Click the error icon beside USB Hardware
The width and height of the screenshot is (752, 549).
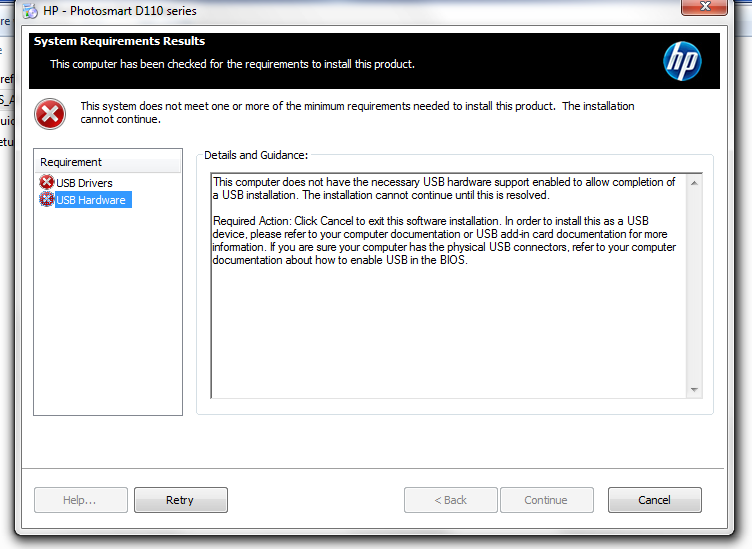[x=47, y=199]
